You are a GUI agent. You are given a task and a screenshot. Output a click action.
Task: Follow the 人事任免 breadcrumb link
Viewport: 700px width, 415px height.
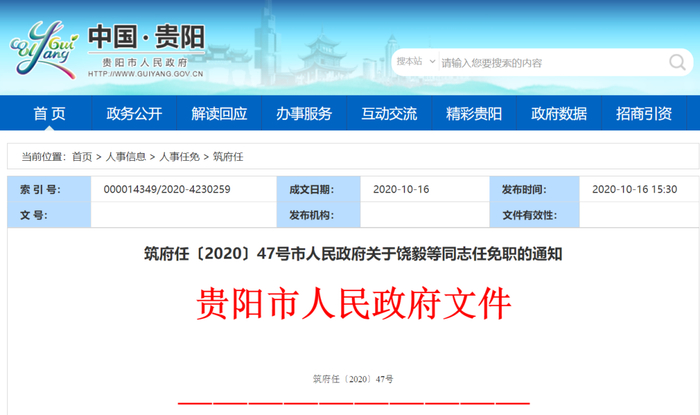click(x=179, y=157)
